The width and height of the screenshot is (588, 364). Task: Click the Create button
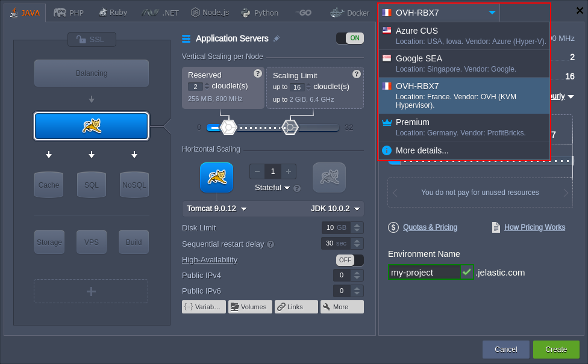point(555,349)
